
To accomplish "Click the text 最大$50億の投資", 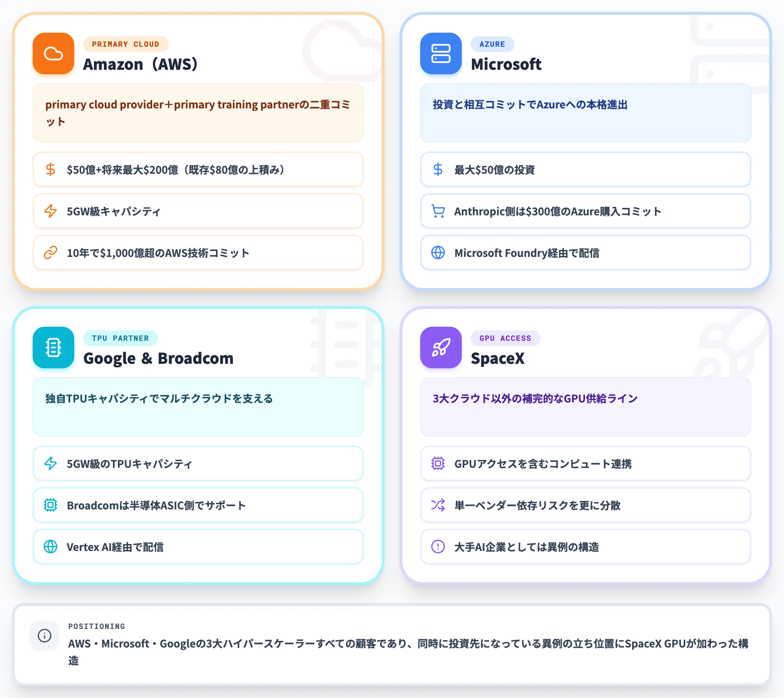I will pyautogui.click(x=494, y=170).
